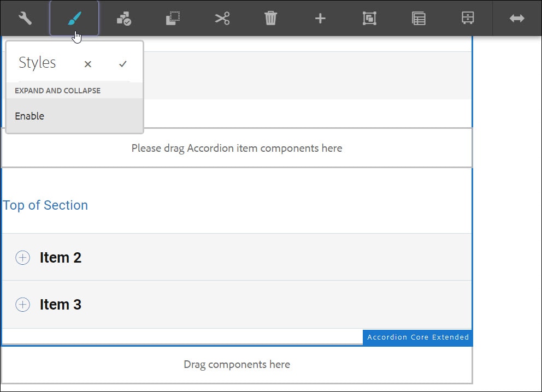Open the Policy icon with checkmark
This screenshot has width=542, height=392.
[x=123, y=19]
